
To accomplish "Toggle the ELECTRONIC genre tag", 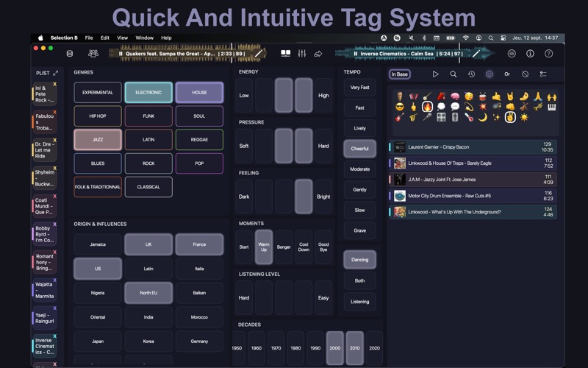I will tap(148, 93).
